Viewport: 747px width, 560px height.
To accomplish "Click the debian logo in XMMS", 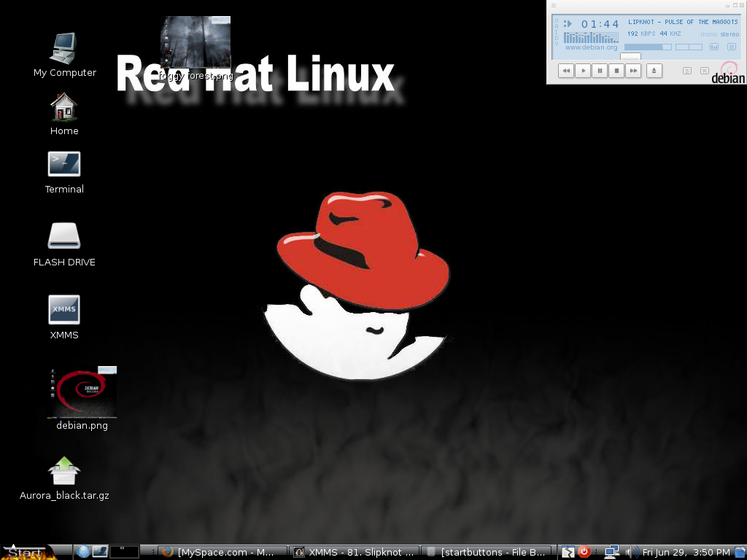I will (729, 73).
